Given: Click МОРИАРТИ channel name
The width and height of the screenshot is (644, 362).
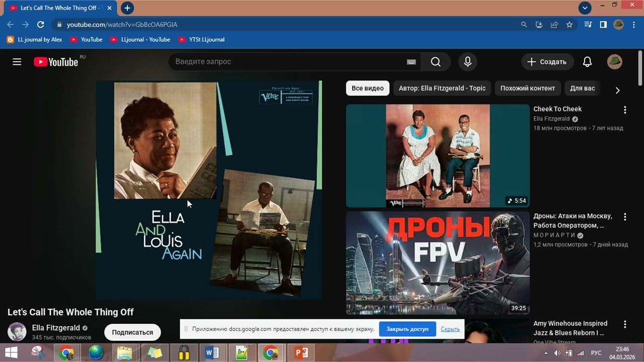Looking at the screenshot, I should (x=554, y=235).
